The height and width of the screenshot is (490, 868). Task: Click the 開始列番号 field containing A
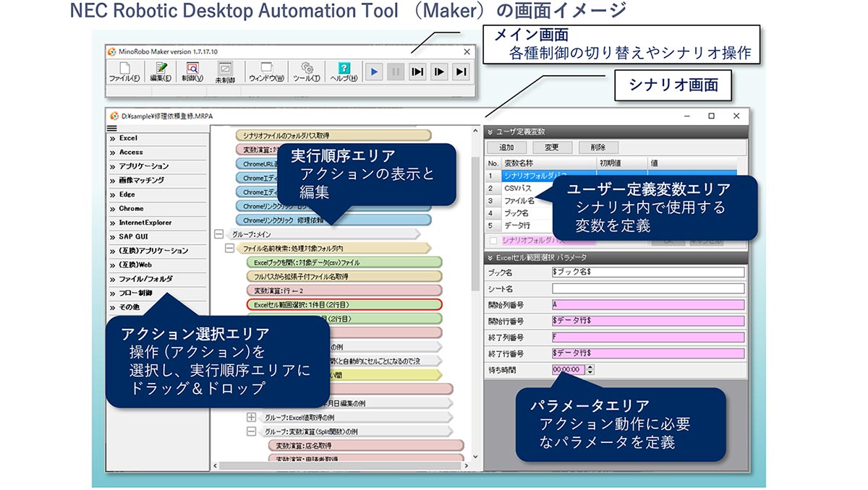(x=647, y=305)
